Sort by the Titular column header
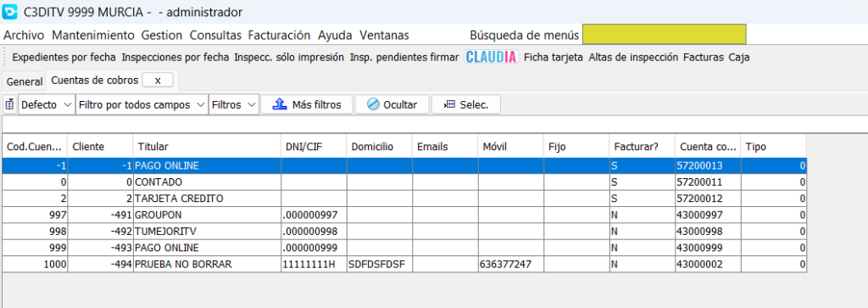Viewport: 868px width, 308px height. (208, 147)
